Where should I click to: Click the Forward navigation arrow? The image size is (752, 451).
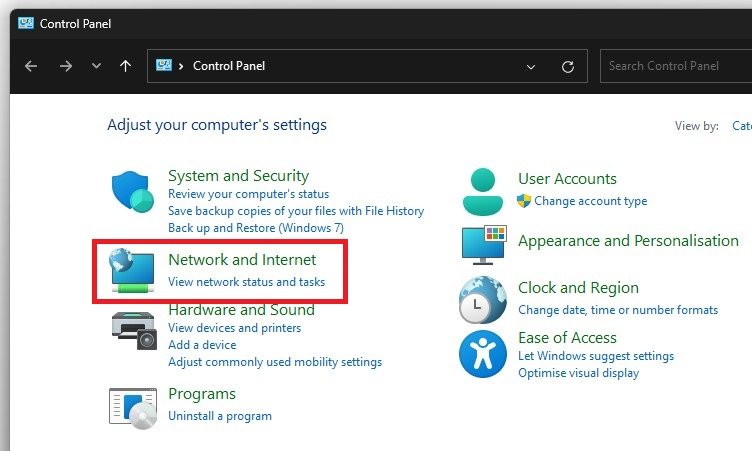[66, 66]
